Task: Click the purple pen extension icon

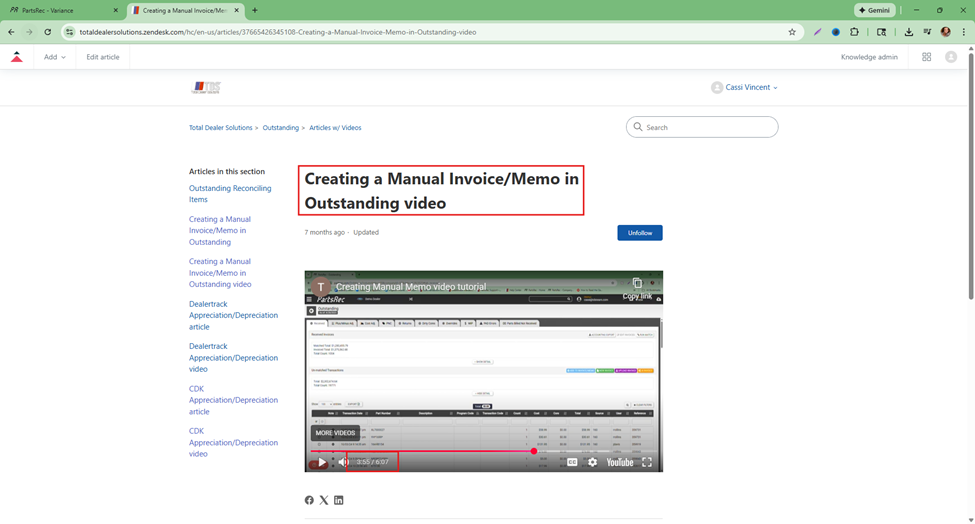Action: (817, 32)
